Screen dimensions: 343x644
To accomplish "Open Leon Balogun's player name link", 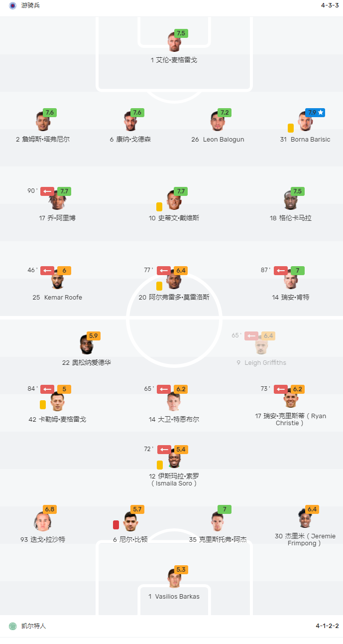I will 224,140.
